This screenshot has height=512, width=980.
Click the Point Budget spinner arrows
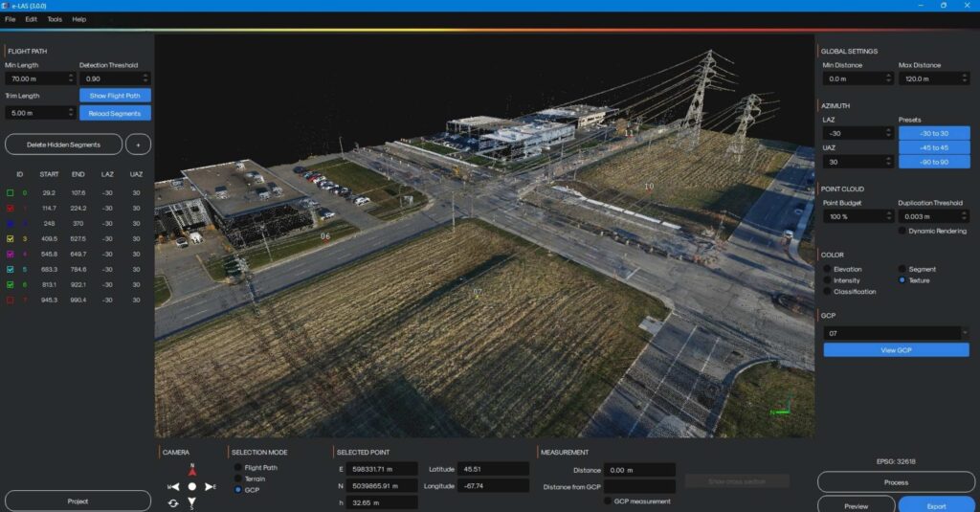[x=887, y=216]
